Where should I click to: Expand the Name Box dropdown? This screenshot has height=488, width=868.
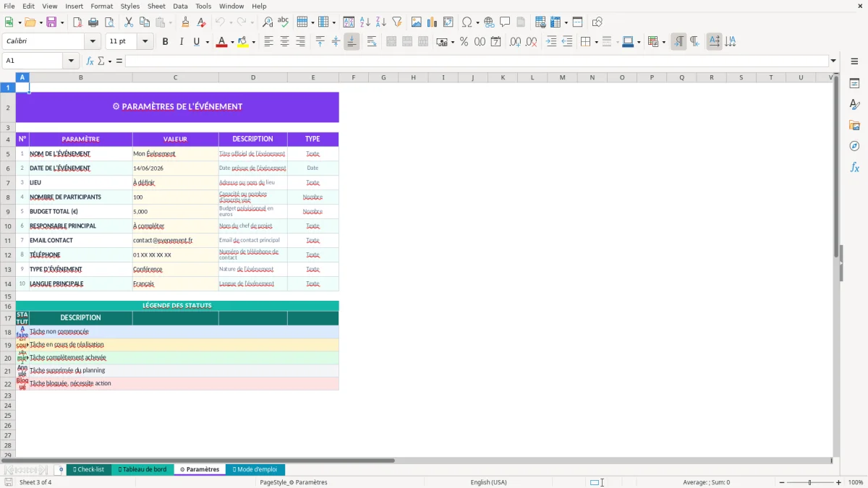[x=71, y=61]
